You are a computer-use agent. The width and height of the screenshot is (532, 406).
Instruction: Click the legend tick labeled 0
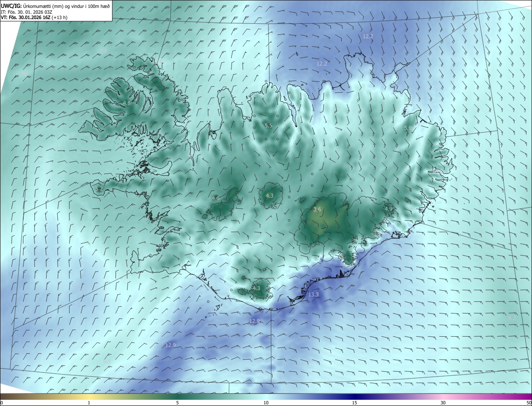pyautogui.click(x=2, y=403)
